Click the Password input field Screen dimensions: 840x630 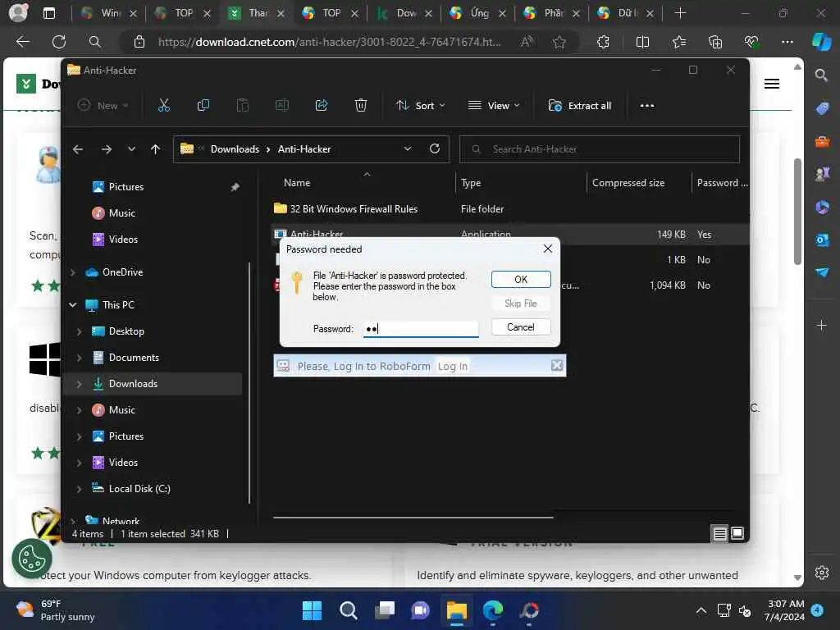(421, 329)
